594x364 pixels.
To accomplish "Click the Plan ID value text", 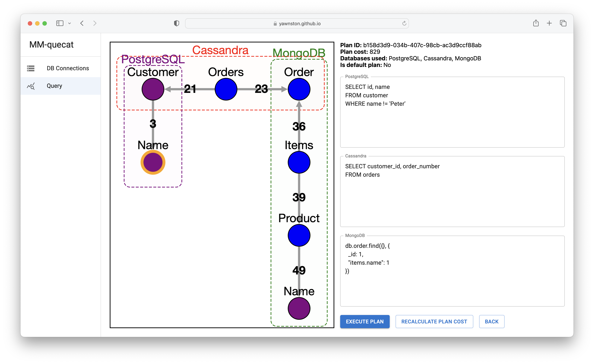I will click(x=422, y=45).
